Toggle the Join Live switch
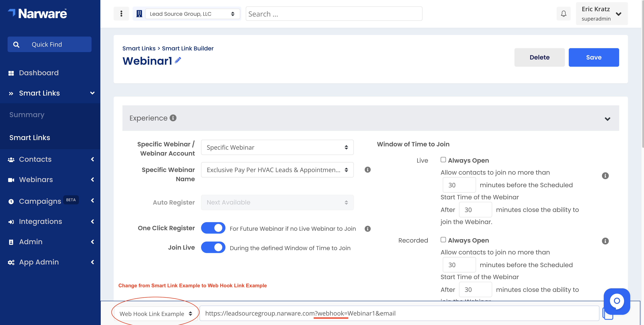 [x=213, y=247]
